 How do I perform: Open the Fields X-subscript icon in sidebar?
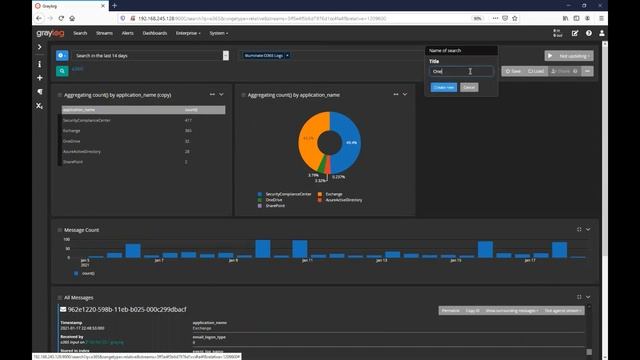40,106
